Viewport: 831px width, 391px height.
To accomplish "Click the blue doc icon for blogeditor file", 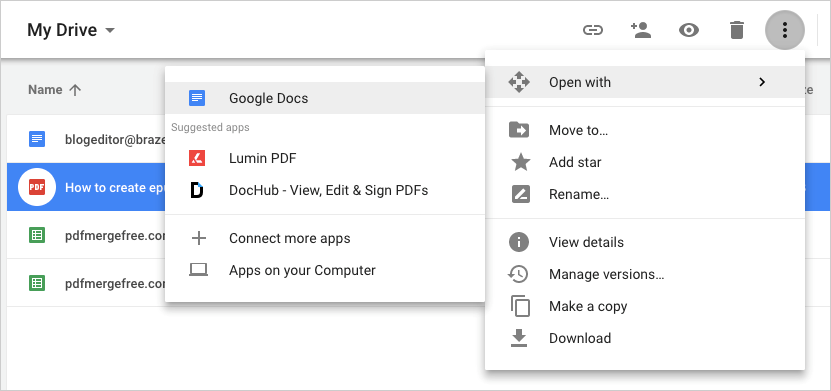I will tap(37, 139).
